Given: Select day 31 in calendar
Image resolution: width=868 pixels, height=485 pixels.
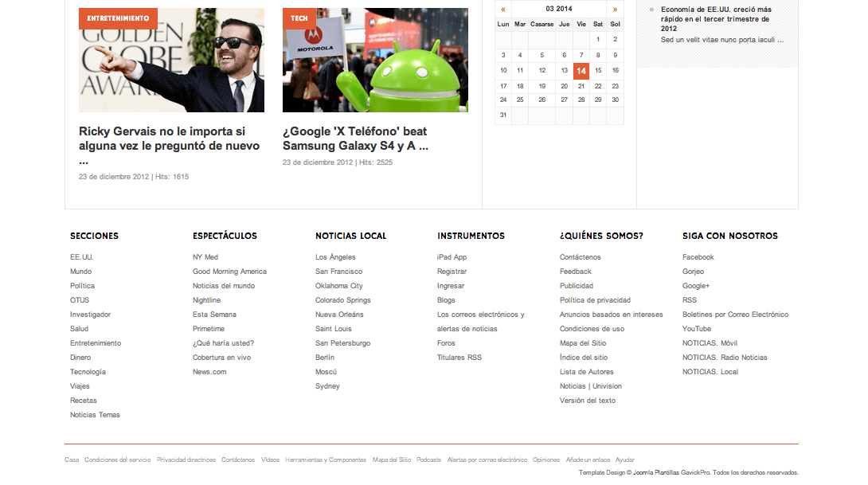Looking at the screenshot, I should click(x=503, y=115).
